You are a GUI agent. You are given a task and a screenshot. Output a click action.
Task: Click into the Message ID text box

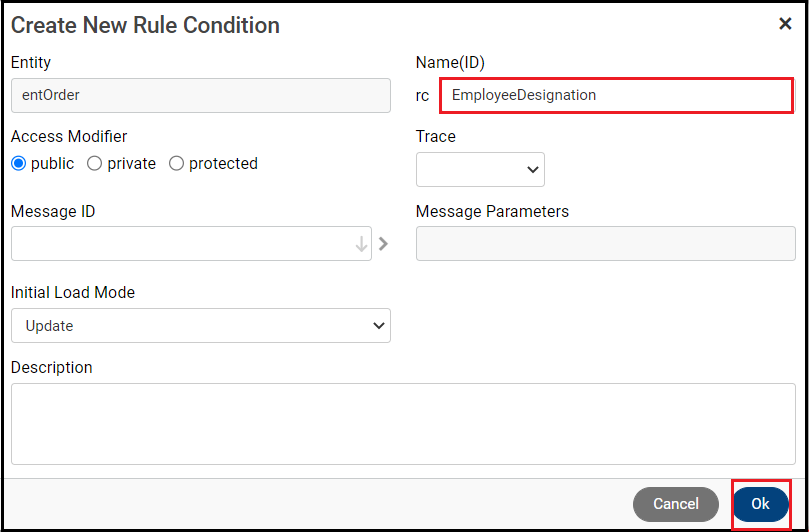tap(180, 244)
